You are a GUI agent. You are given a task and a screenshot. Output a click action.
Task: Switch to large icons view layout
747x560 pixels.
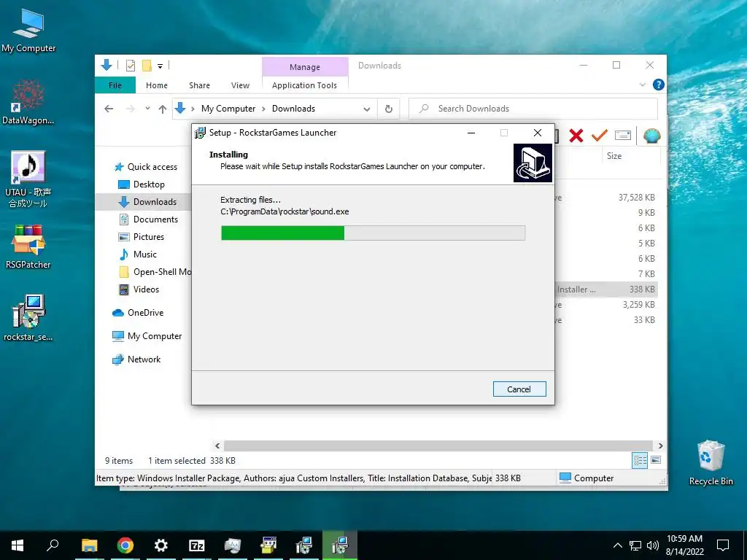point(656,460)
